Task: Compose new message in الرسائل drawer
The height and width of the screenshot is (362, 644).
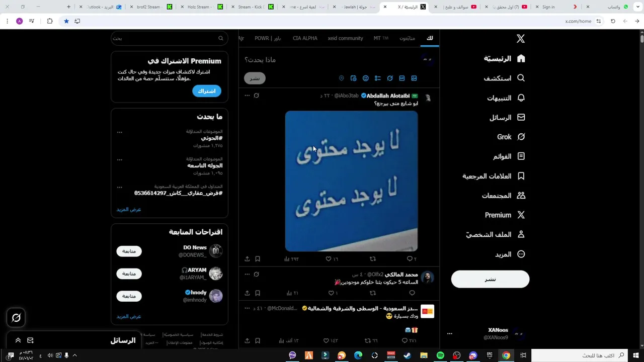Action: pos(30,340)
